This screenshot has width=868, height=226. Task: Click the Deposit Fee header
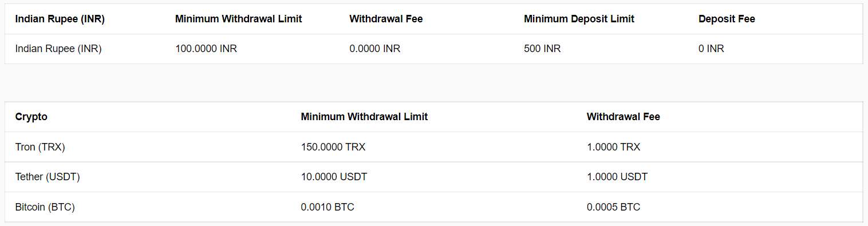pyautogui.click(x=727, y=19)
